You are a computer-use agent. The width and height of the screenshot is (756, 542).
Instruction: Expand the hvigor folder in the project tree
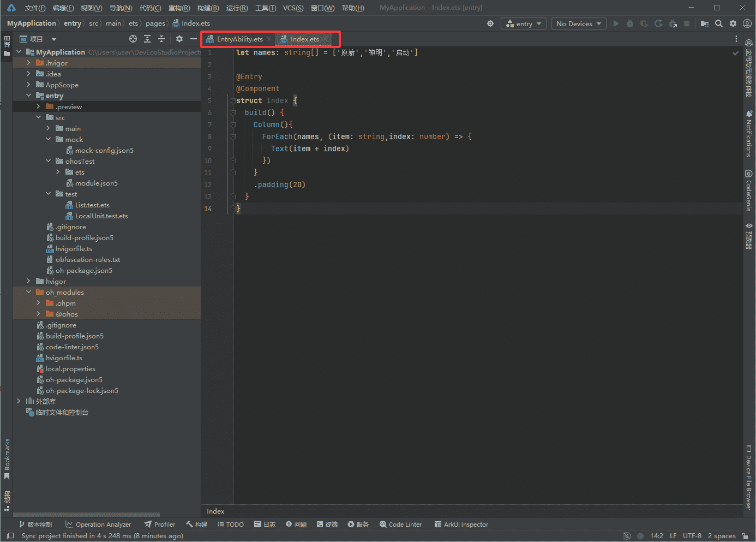click(28, 281)
